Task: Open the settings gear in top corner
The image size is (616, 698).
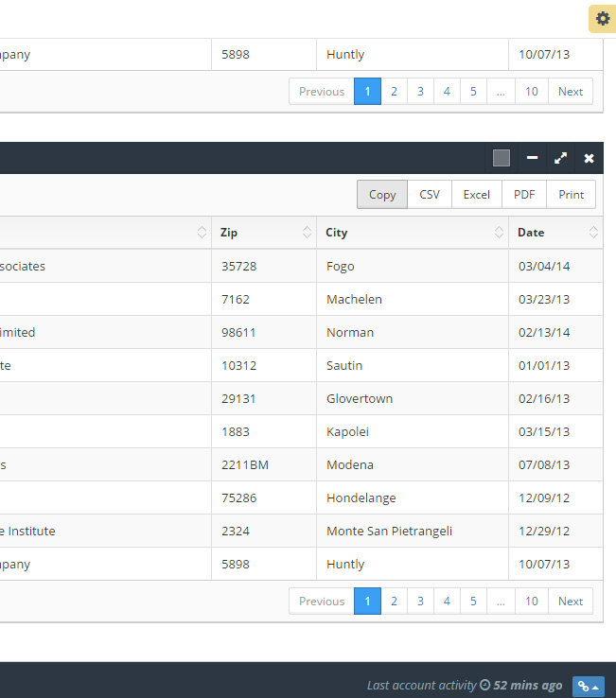Action: pyautogui.click(x=602, y=19)
